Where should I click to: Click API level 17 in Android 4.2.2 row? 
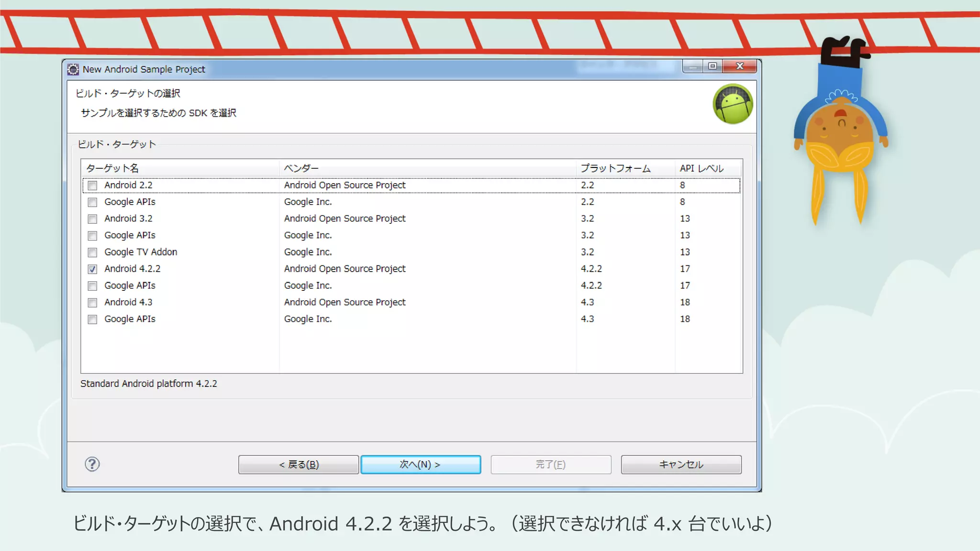coord(685,269)
